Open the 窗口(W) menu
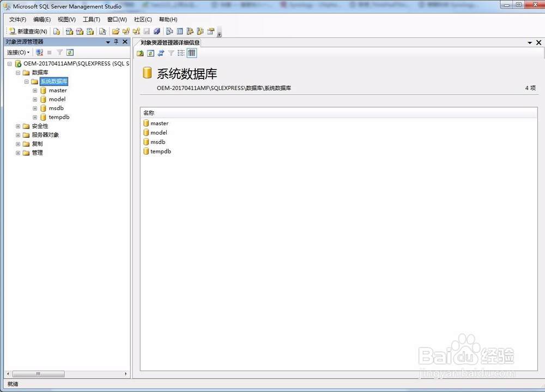This screenshot has width=545, height=392. point(117,20)
